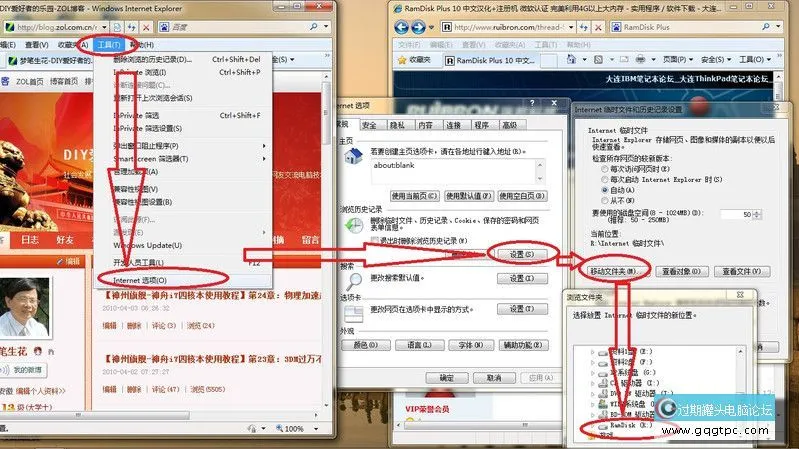Click the Back arrow in RamDisk window

(402, 27)
